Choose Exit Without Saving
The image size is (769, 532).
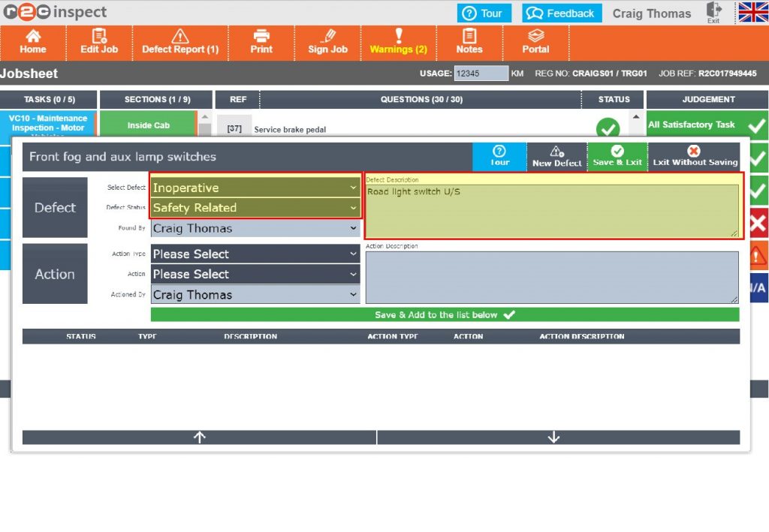[x=695, y=156]
